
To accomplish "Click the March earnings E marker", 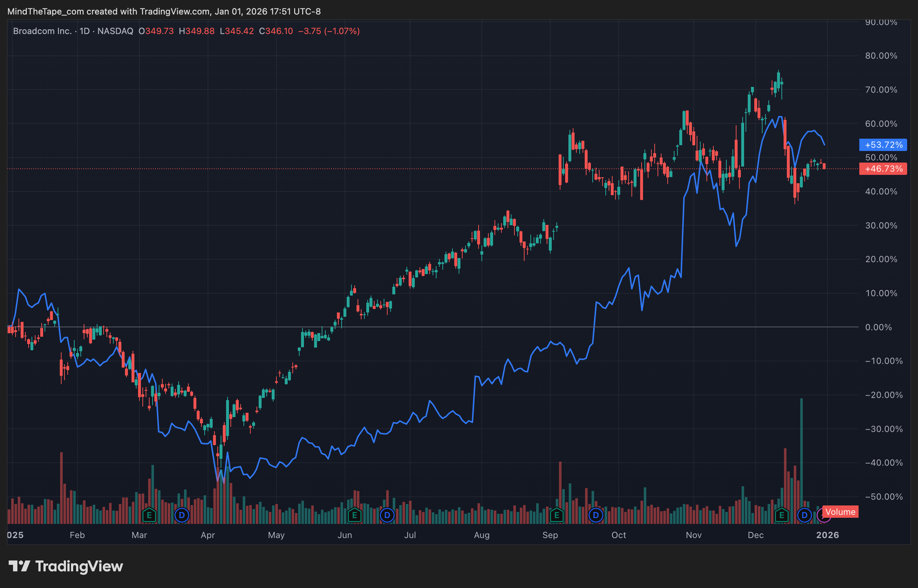I will click(149, 516).
